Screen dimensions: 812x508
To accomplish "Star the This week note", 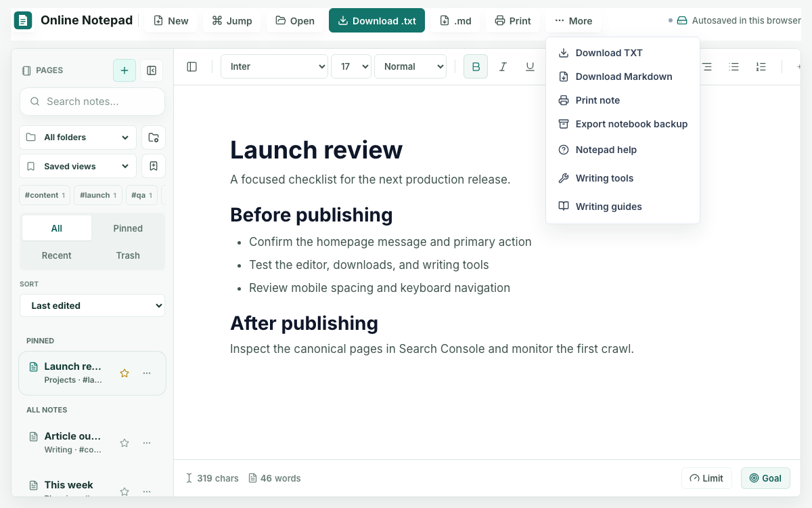I will pos(125,491).
